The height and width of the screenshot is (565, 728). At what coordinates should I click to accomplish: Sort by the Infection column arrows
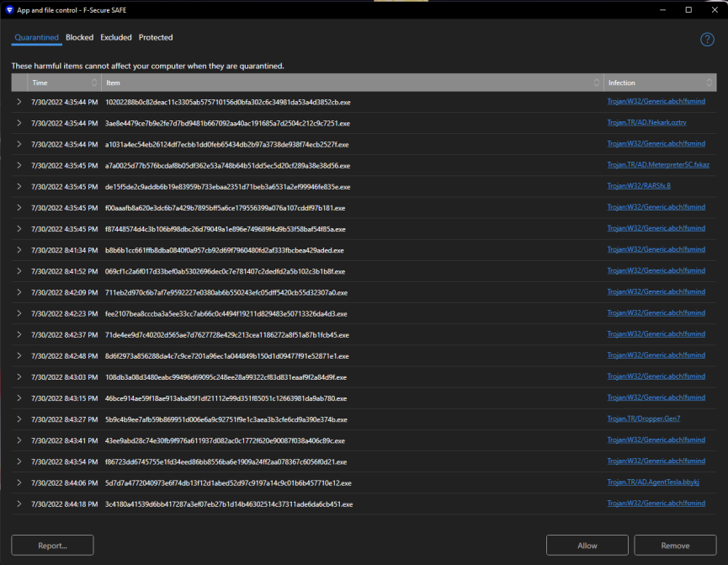click(709, 83)
